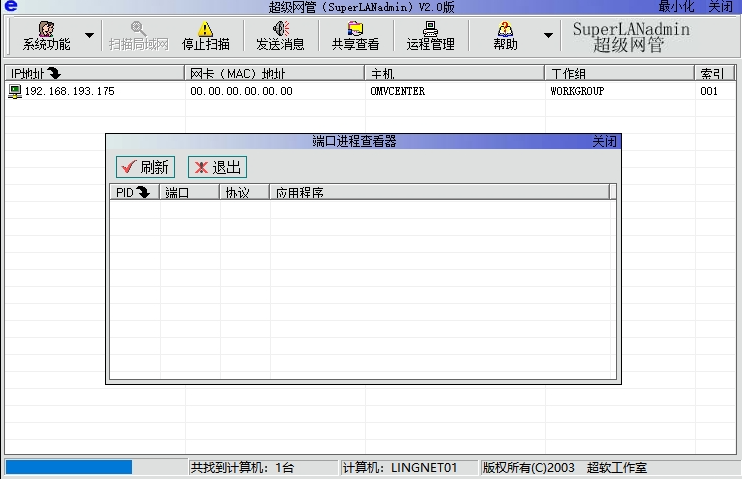Screen dimensions: 742x479
Task: Select the row with IP 192.168.193.175
Action: coord(371,91)
